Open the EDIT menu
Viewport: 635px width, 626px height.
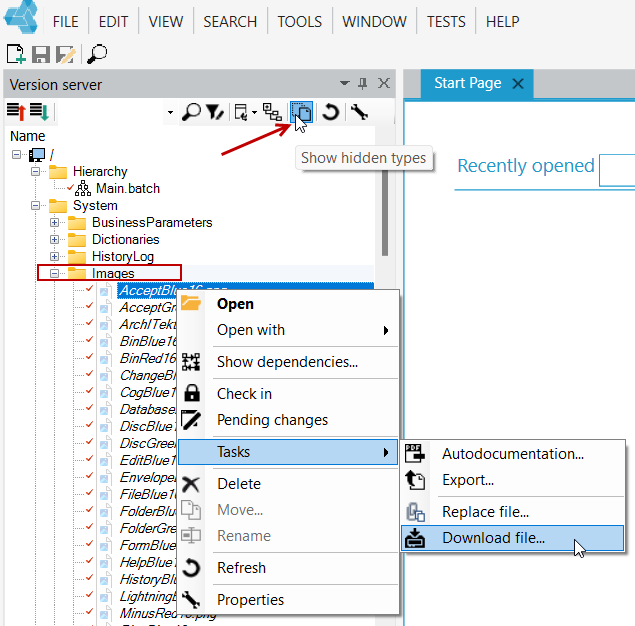113,21
